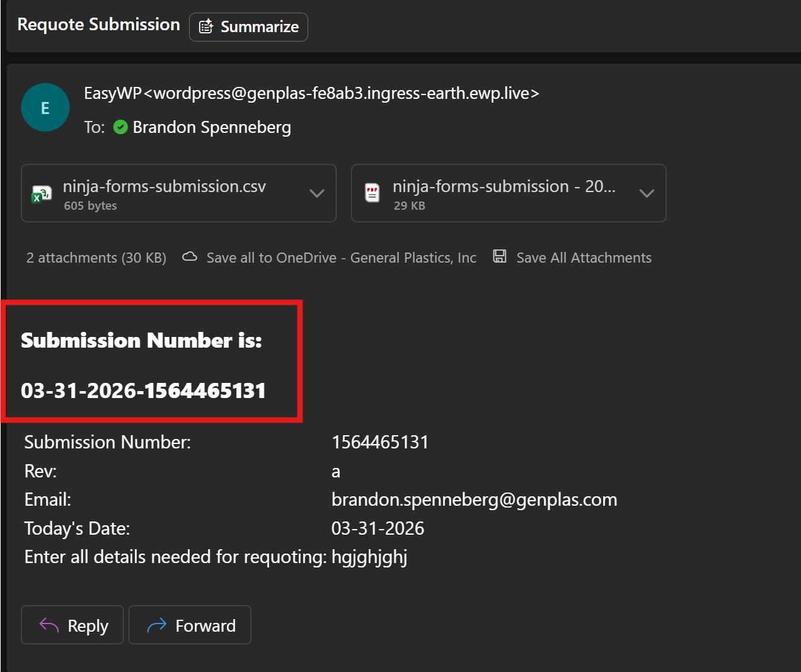Screen dimensions: 801x672
Task: Click the OneDrive cloud icon
Action: click(190, 257)
